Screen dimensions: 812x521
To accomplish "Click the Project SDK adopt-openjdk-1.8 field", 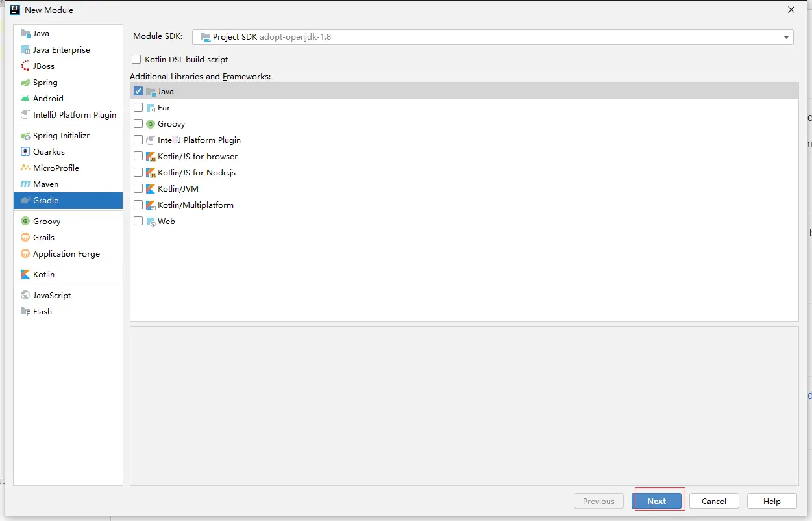I will (x=493, y=37).
